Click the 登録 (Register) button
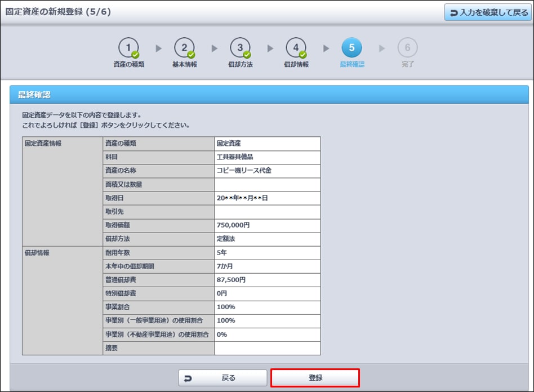 (315, 378)
